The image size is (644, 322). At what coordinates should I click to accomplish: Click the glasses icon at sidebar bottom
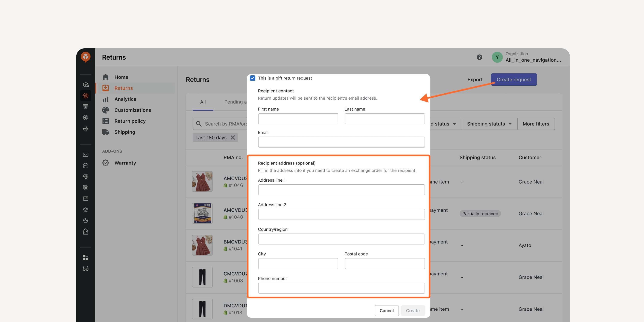click(x=85, y=269)
